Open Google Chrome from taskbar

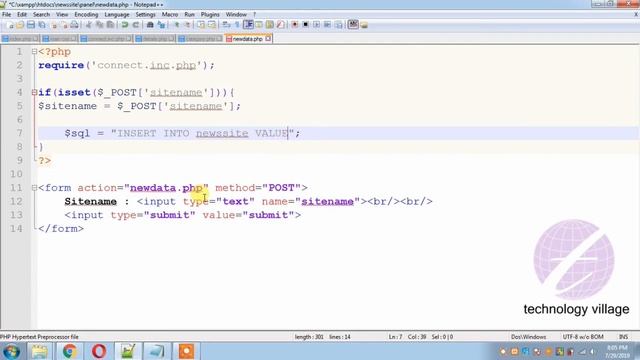tap(69, 351)
